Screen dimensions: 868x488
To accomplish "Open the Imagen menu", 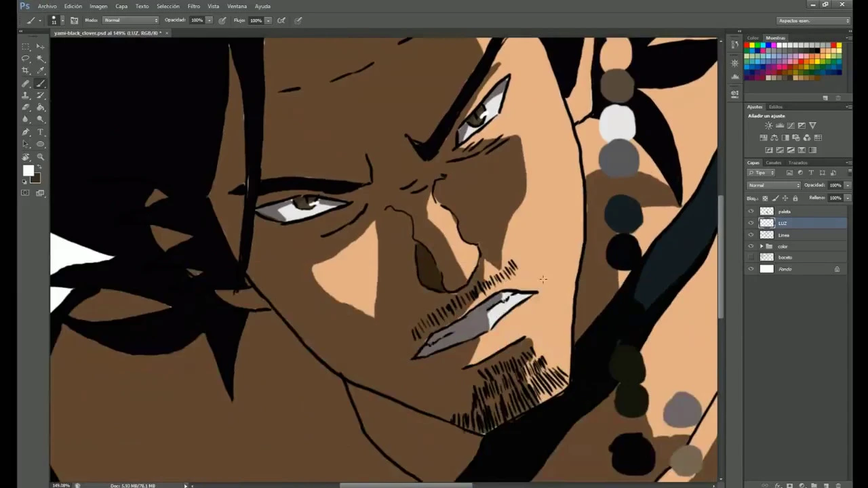I will coord(98,6).
